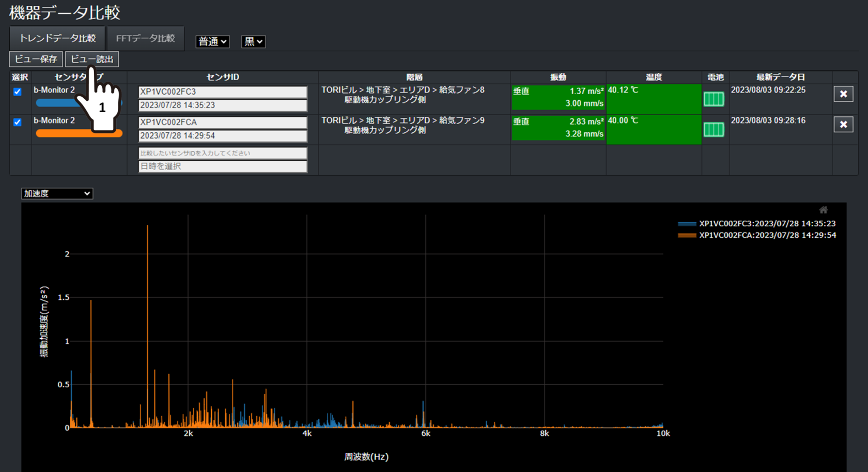Switch to トレンドデータ比較 tab
The width and height of the screenshot is (868, 472).
(x=57, y=38)
